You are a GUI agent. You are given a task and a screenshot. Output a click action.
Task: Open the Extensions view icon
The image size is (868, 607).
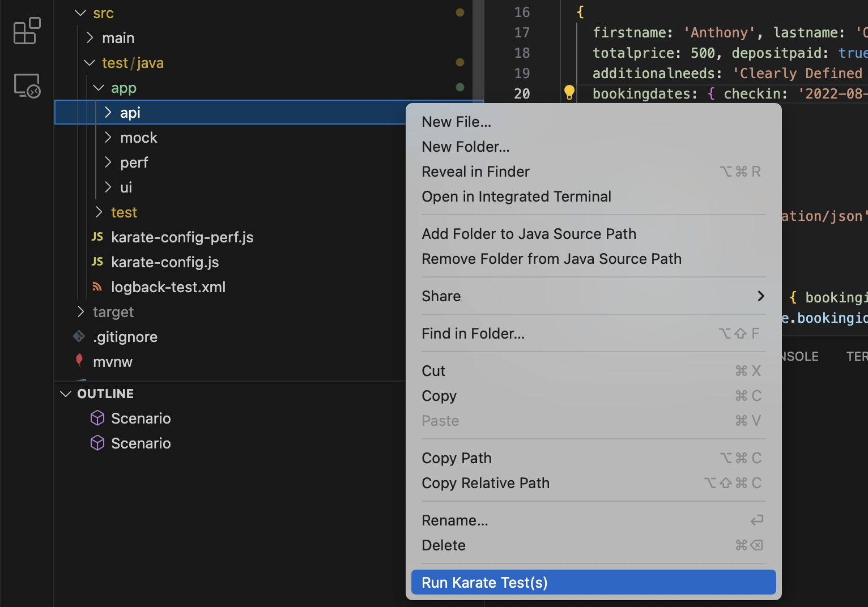coord(27,31)
